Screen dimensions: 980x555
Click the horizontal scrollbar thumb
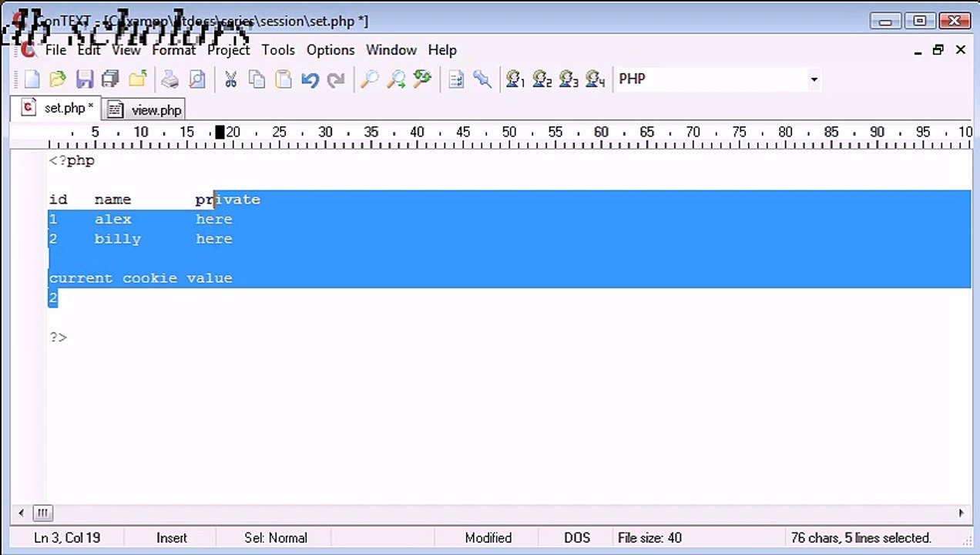[42, 513]
